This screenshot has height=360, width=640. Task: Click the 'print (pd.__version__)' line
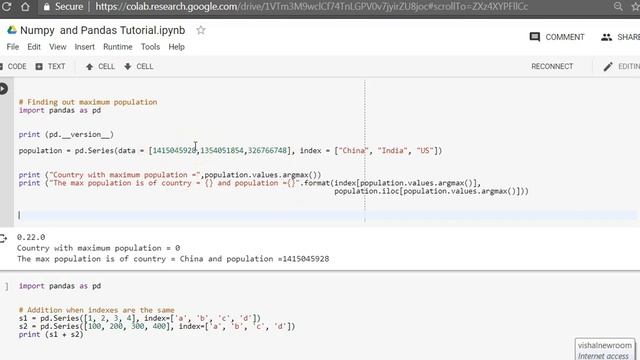click(66, 135)
